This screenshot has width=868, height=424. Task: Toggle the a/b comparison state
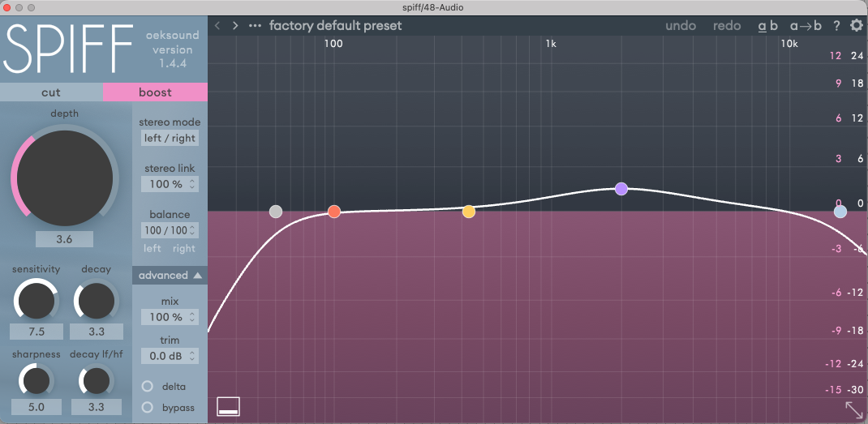[x=767, y=26]
